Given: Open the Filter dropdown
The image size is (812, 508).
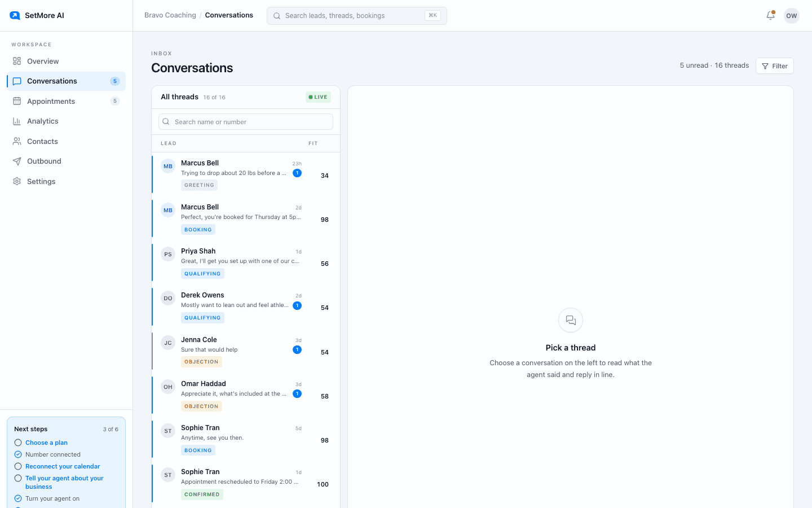Looking at the screenshot, I should click(775, 66).
